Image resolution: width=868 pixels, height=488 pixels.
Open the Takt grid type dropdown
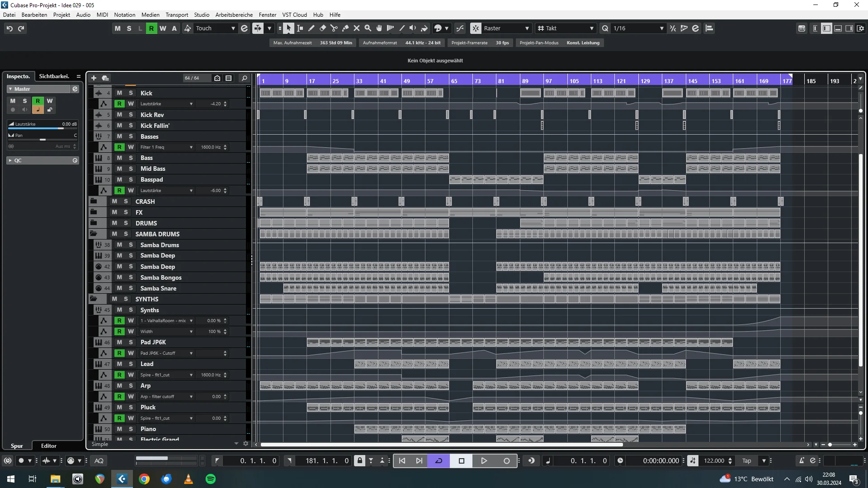pos(566,28)
